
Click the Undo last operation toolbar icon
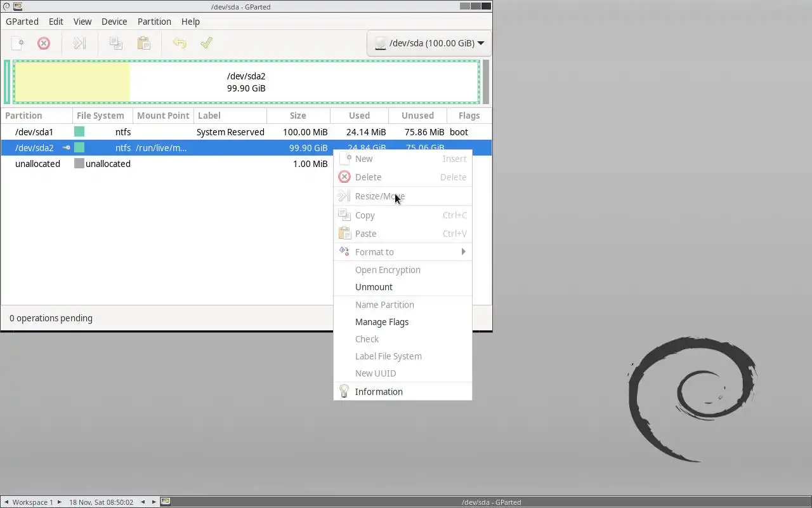(180, 43)
